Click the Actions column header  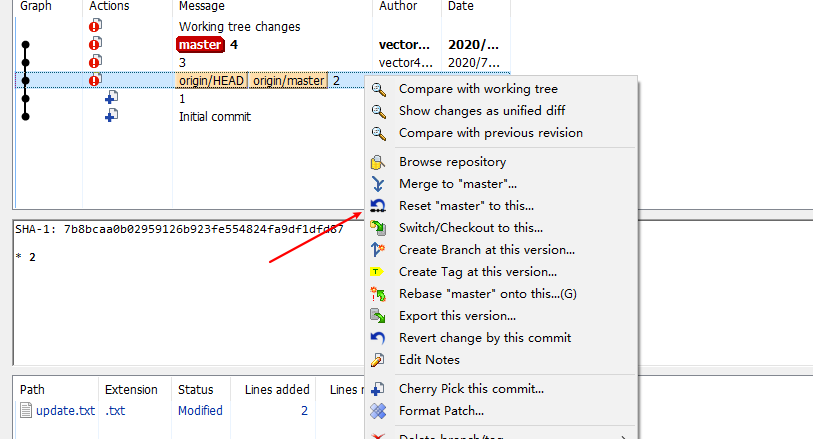(109, 6)
